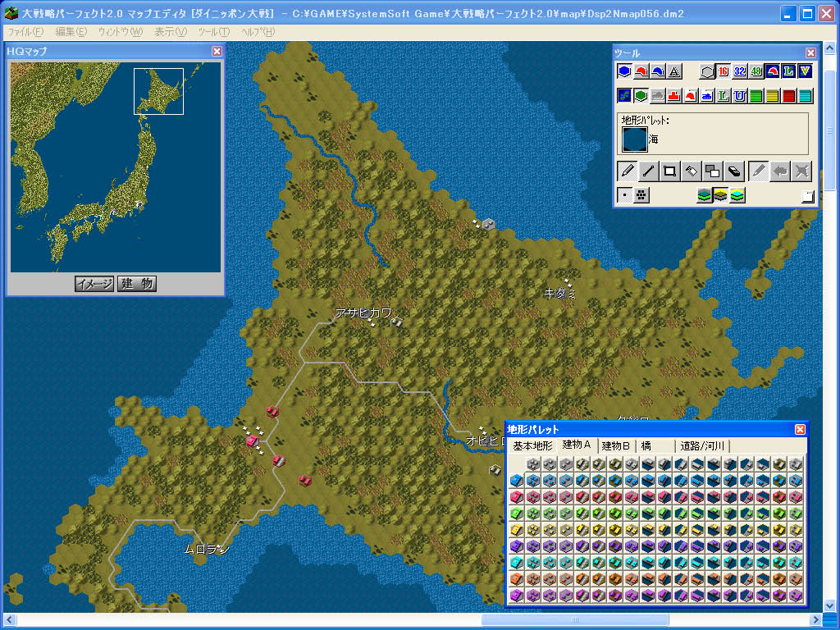Click the 建物 button in HQ map
The height and width of the screenshot is (630, 840).
[x=137, y=283]
